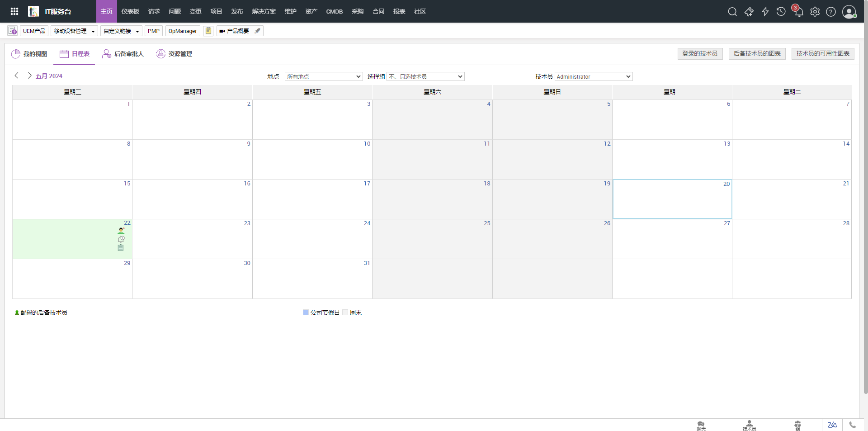This screenshot has height=431, width=868.
Task: Open the 请求 menu in navbar
Action: coord(154,11)
